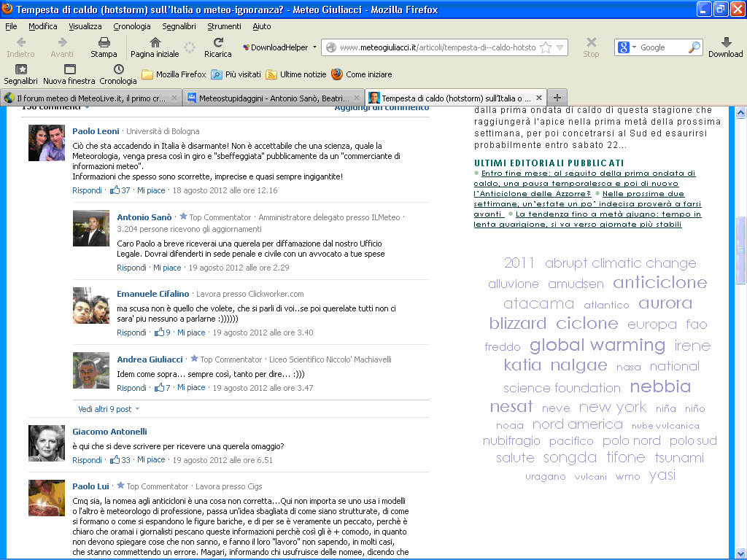Bookmark page with star in address bar
Image resolution: width=747 pixels, height=560 pixels.
click(546, 47)
